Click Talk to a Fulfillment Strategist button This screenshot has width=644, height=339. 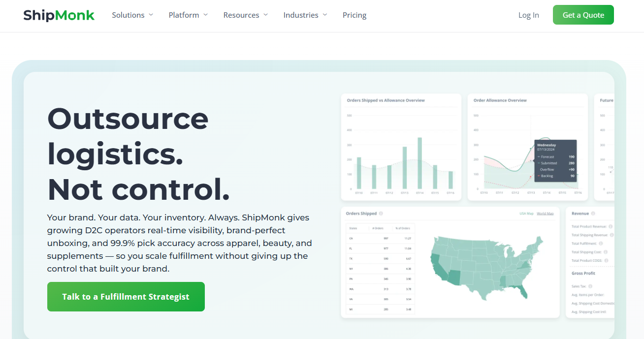pos(126,297)
